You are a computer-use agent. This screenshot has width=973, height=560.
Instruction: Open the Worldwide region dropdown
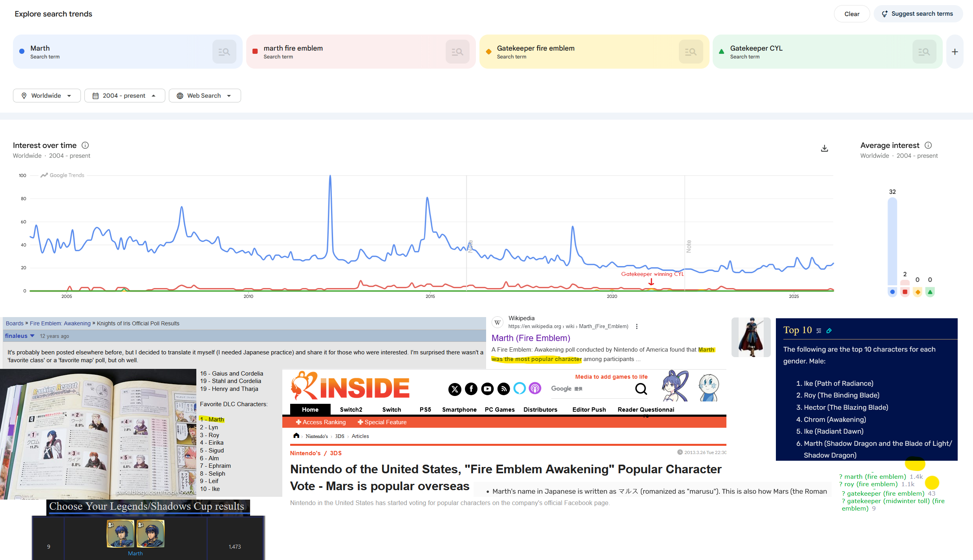47,96
